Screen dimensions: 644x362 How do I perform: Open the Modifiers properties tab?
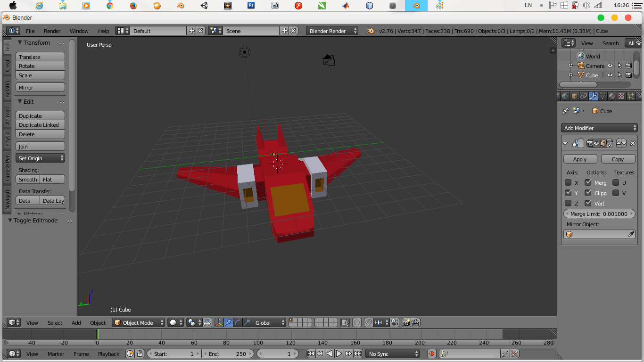click(593, 96)
